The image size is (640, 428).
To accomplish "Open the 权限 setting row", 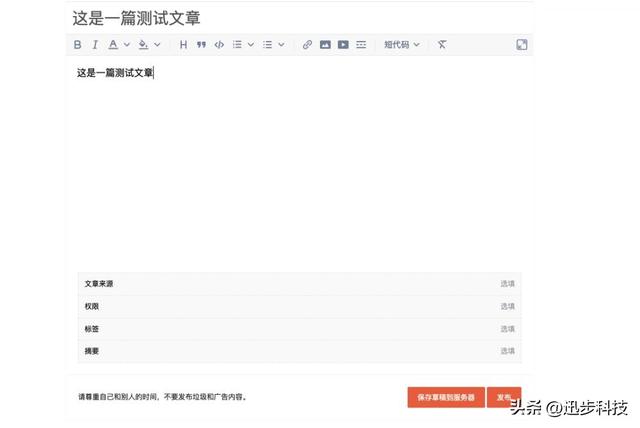I will 300,306.
